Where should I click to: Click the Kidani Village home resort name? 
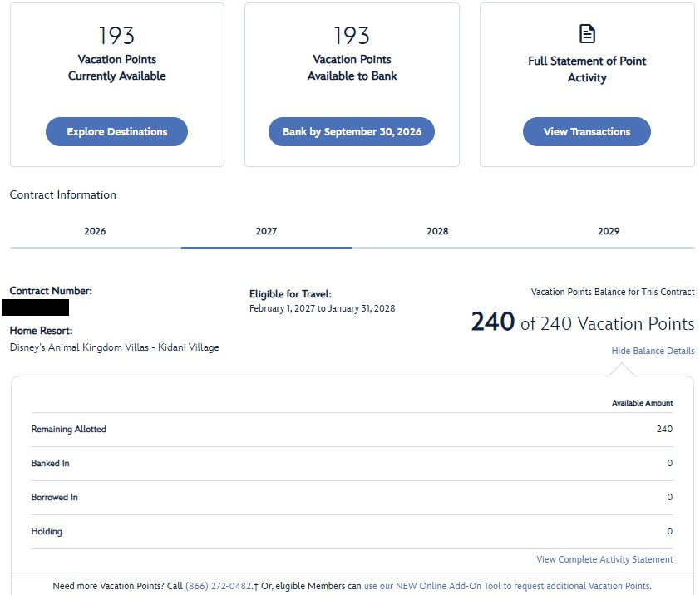[x=114, y=347]
